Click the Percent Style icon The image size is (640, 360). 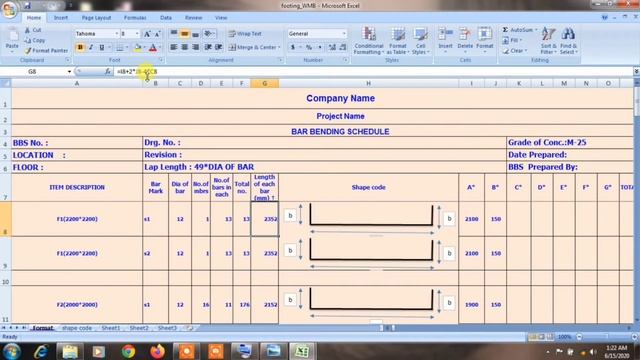309,47
